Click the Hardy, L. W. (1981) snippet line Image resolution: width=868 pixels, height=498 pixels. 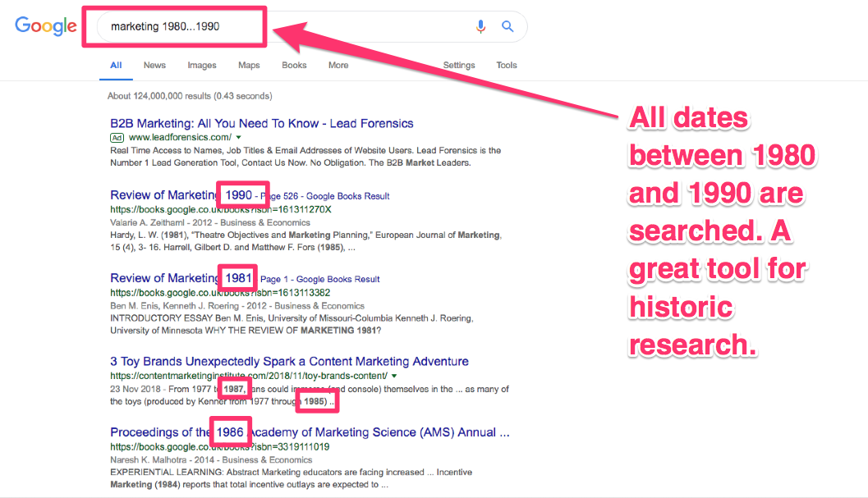(306, 235)
